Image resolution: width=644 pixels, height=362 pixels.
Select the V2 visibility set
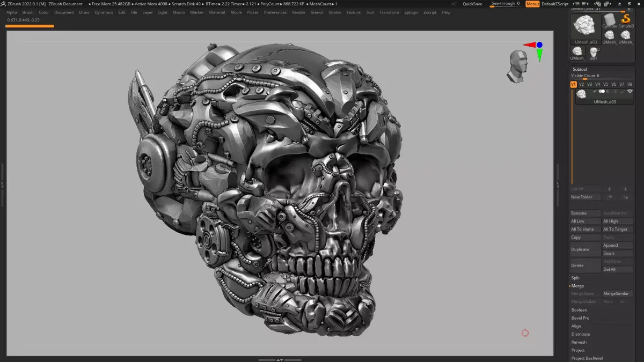[581, 84]
